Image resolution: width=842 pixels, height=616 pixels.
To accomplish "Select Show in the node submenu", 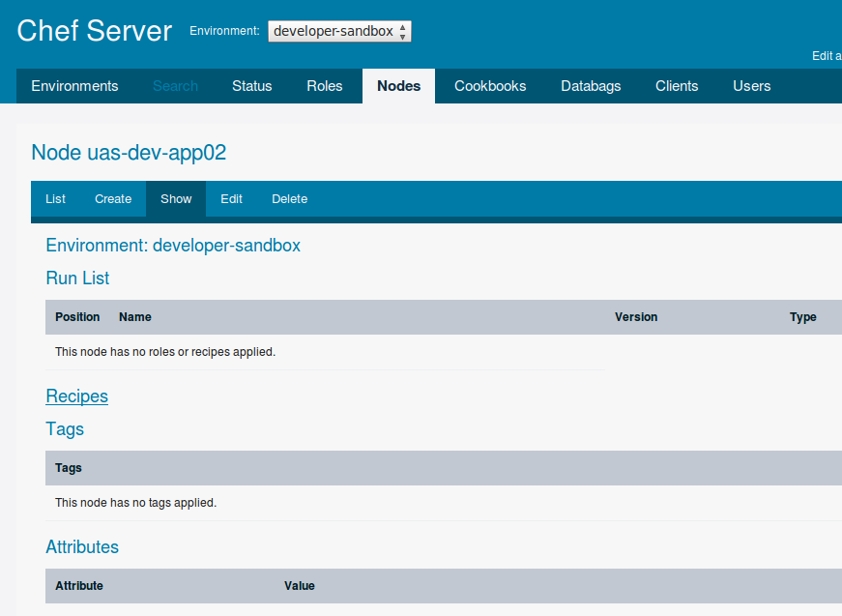I will point(176,198).
